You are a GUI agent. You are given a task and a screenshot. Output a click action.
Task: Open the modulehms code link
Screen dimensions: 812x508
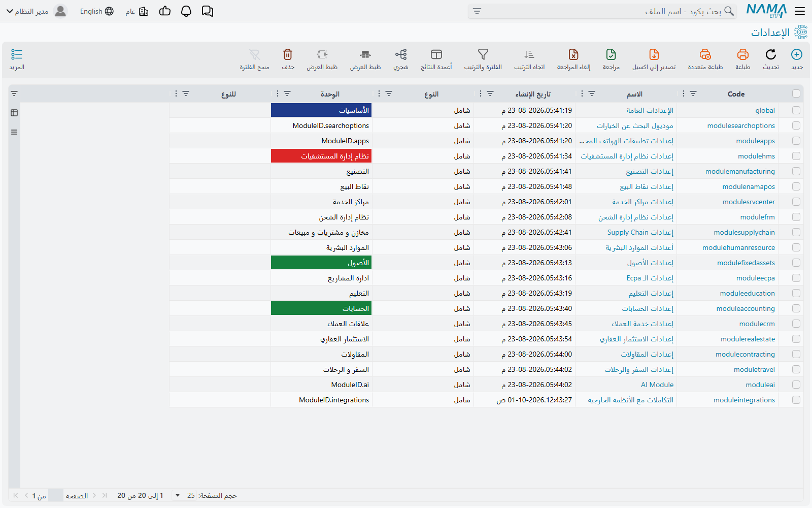756,156
